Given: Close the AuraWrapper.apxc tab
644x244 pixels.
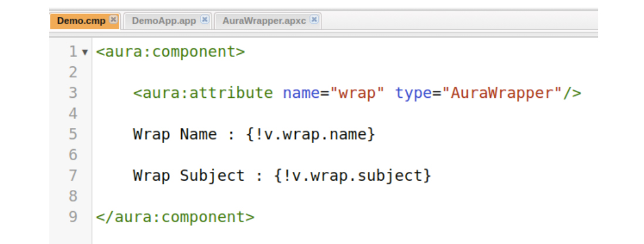Looking at the screenshot, I should coord(314,21).
